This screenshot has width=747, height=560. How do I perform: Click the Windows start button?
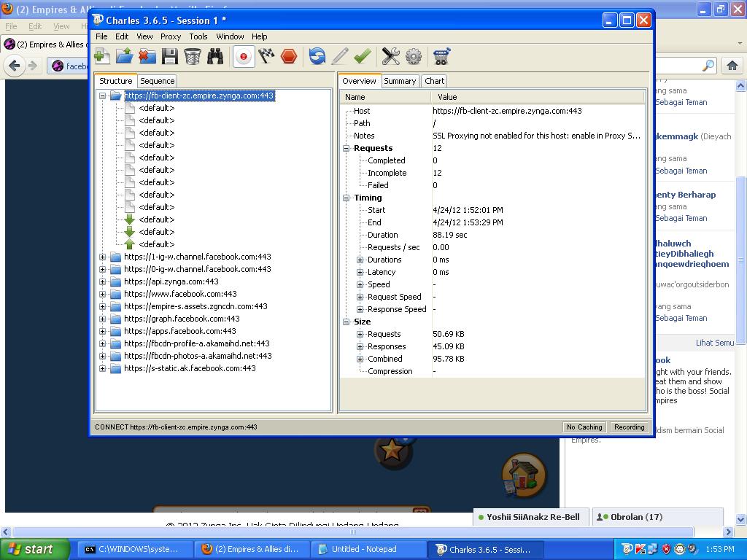[34, 550]
